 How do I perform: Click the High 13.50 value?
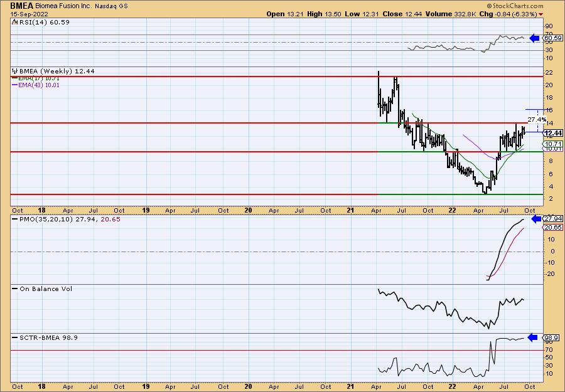coord(323,14)
